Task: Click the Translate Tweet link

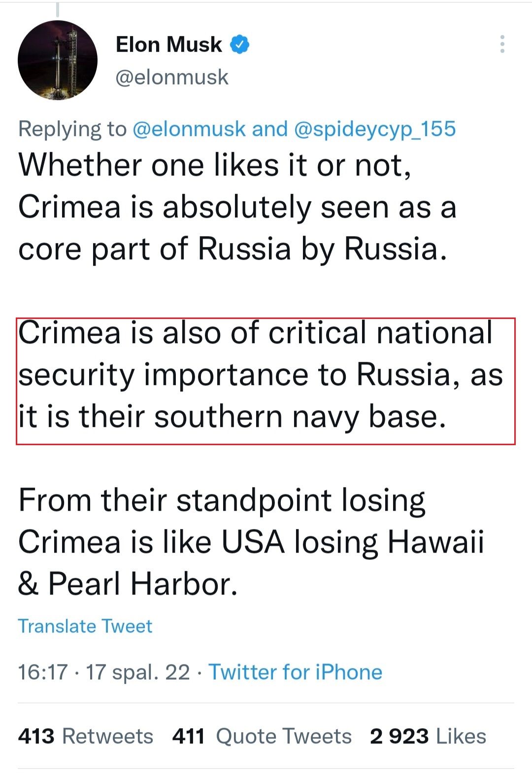Action: click(x=85, y=626)
